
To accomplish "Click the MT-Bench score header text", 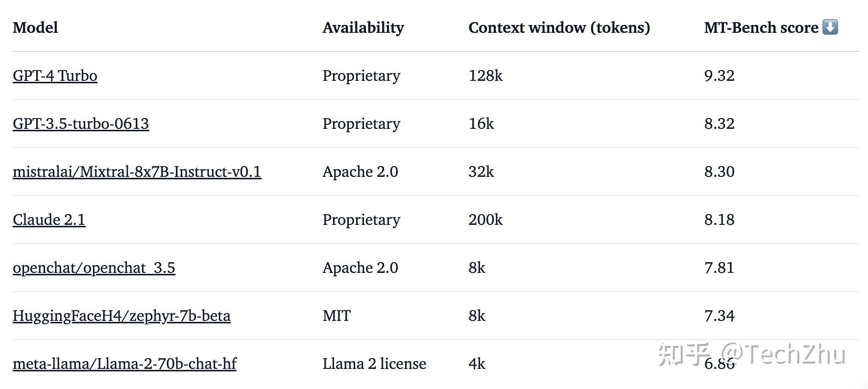I will pos(761,27).
